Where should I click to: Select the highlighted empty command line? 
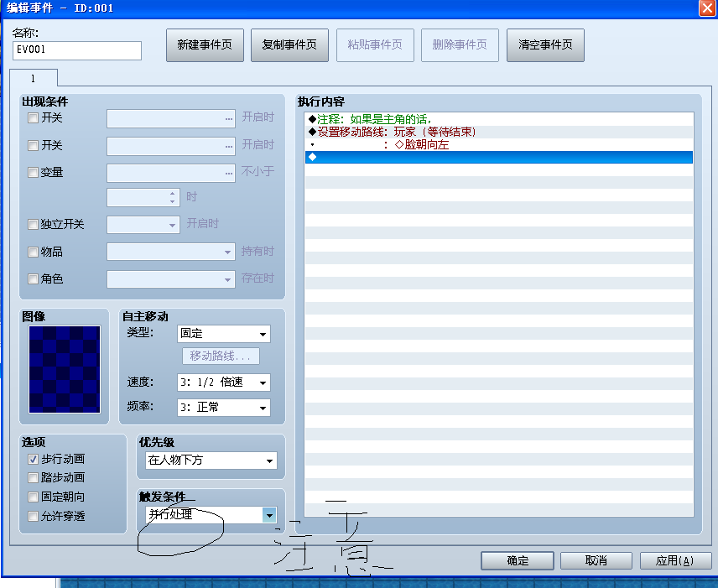coord(499,157)
